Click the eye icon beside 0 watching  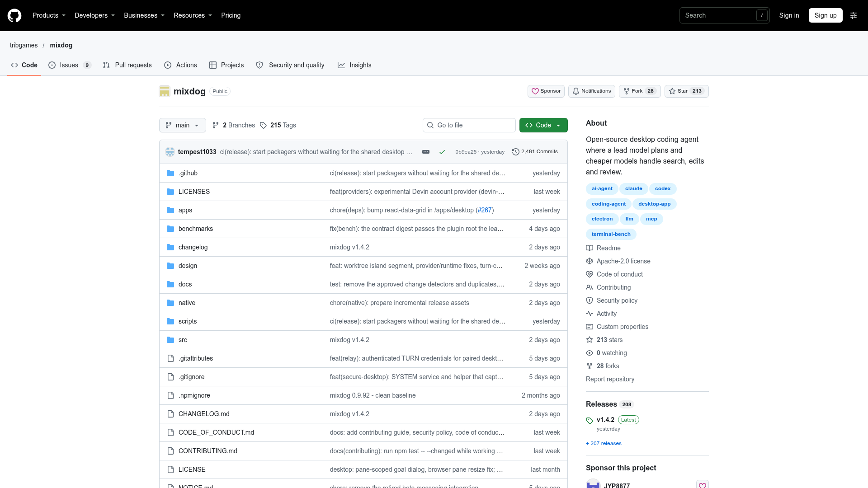[590, 353]
